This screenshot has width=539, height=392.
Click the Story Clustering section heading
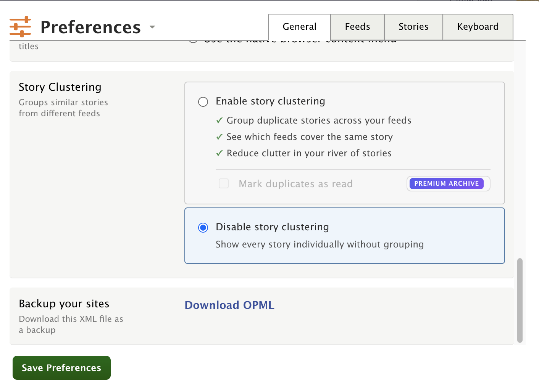(x=60, y=87)
